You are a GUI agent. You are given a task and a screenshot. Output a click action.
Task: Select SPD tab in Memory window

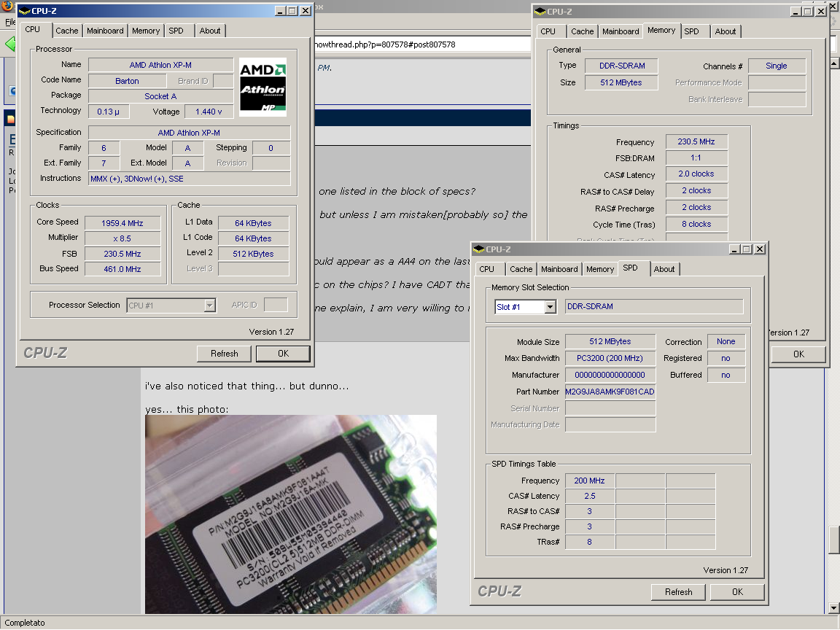pos(691,31)
